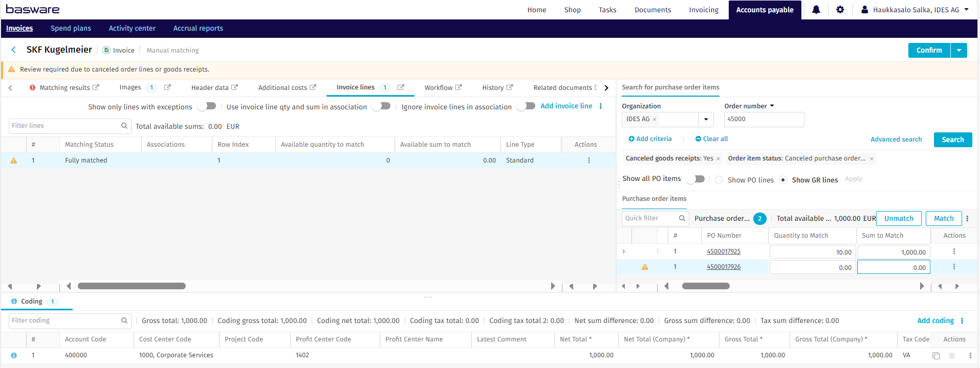Screen dimensions: 980x368
Task: Pop out the Workflow tab
Action: 459,87
